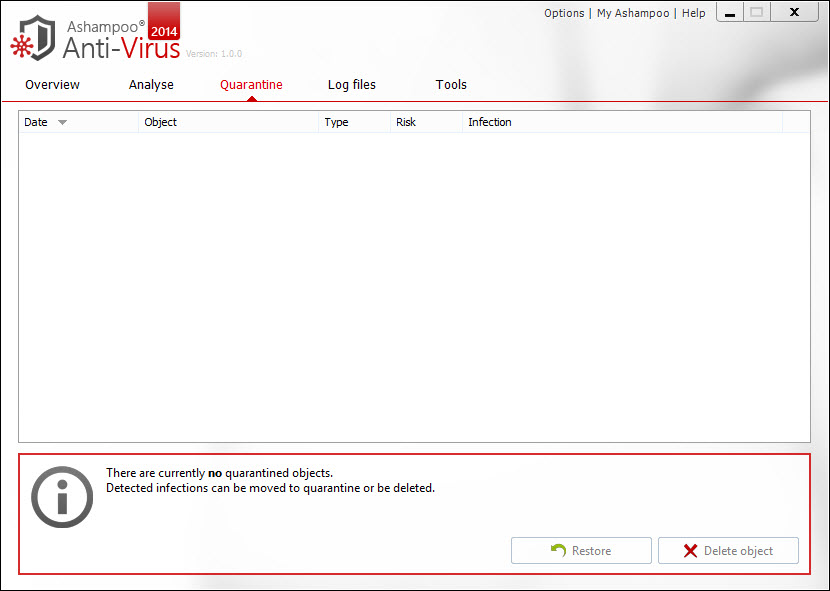Switch to the Analyse tab
This screenshot has height=591, width=830.
pos(151,85)
